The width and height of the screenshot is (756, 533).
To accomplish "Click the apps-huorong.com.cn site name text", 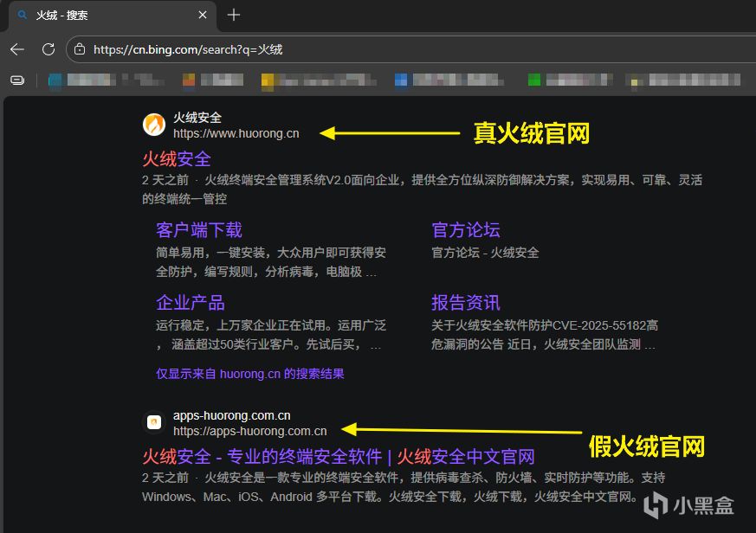I will tap(232, 415).
